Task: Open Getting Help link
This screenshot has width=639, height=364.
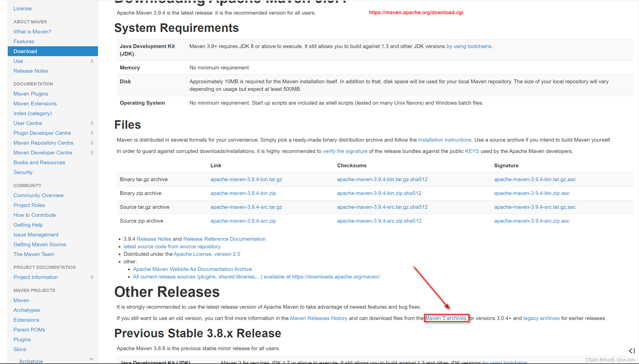Action: click(x=28, y=225)
